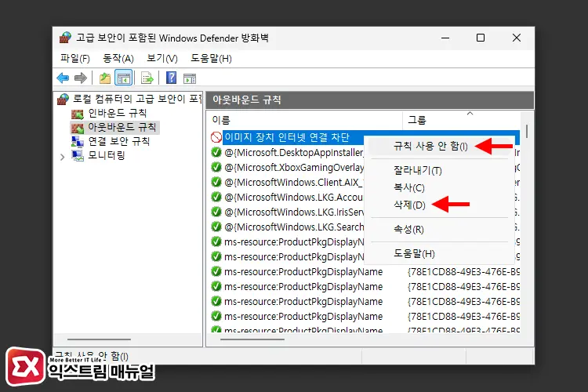This screenshot has width=588, height=392.
Task: Click green check icon for MicrosoftWindows.LKG.IrisServ rule
Action: point(216,212)
